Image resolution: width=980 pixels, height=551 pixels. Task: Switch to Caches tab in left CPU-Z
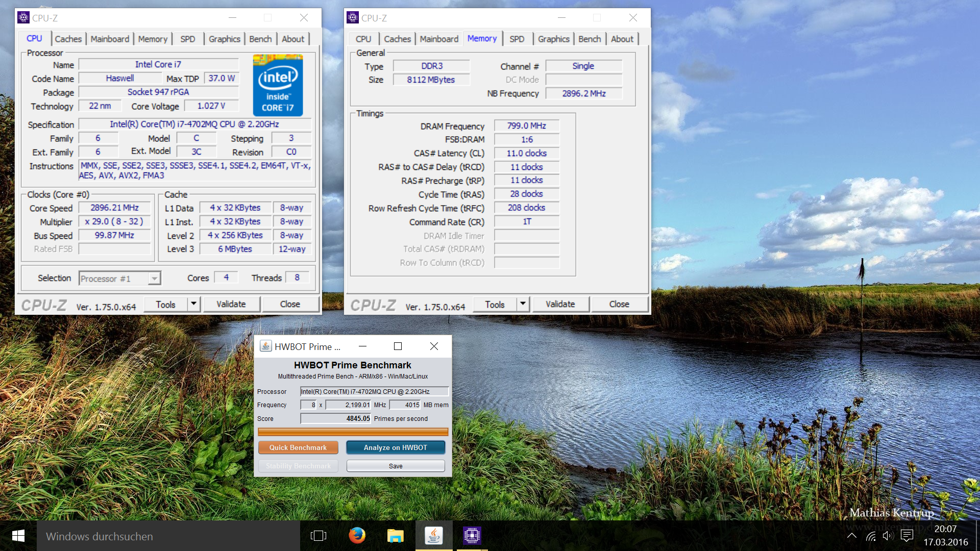(68, 39)
